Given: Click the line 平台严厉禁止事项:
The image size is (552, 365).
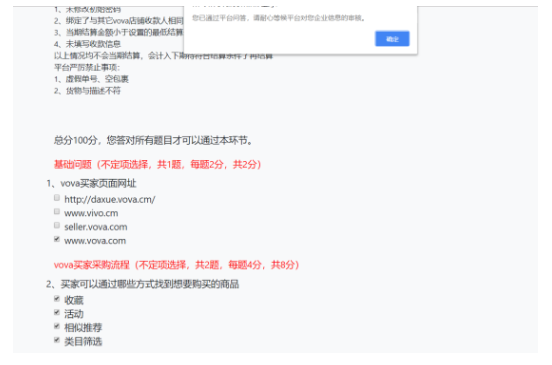Looking at the screenshot, I should tap(87, 67).
